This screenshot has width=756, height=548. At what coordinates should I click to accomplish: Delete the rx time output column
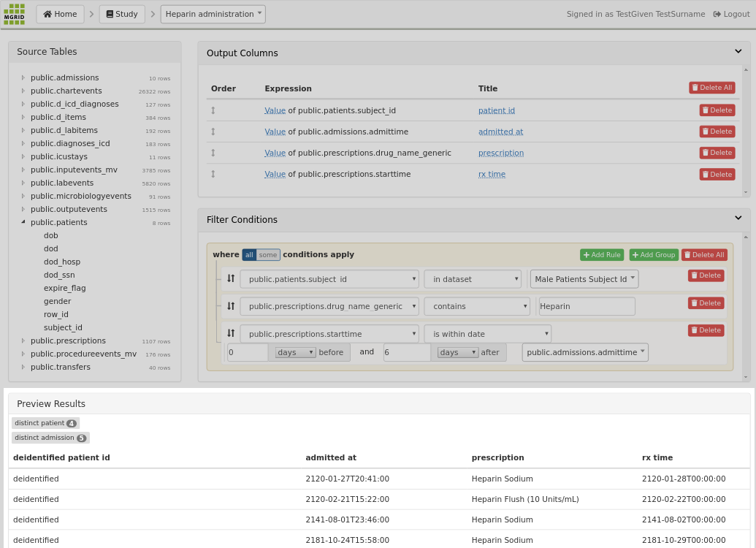[x=717, y=174]
